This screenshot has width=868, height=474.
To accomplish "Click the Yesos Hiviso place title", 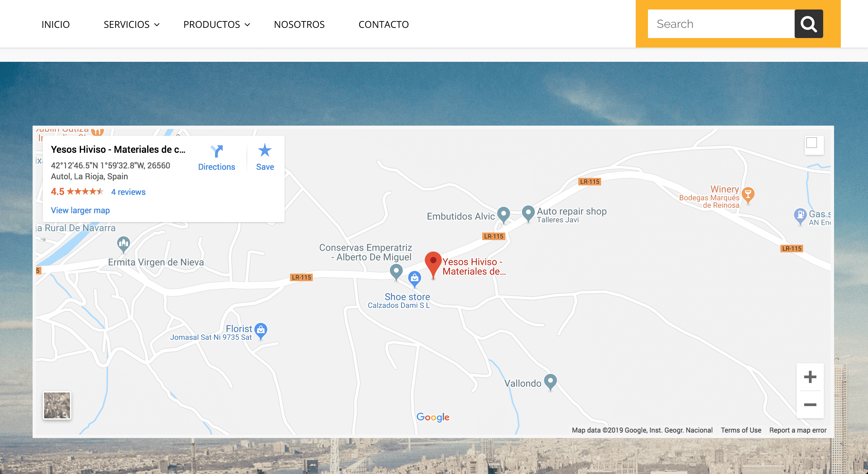I will (x=118, y=149).
